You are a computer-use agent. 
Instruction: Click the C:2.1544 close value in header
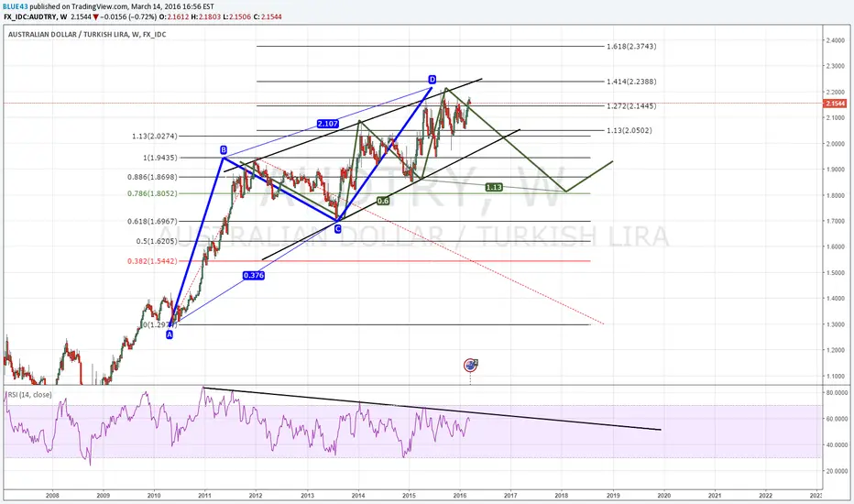point(268,16)
